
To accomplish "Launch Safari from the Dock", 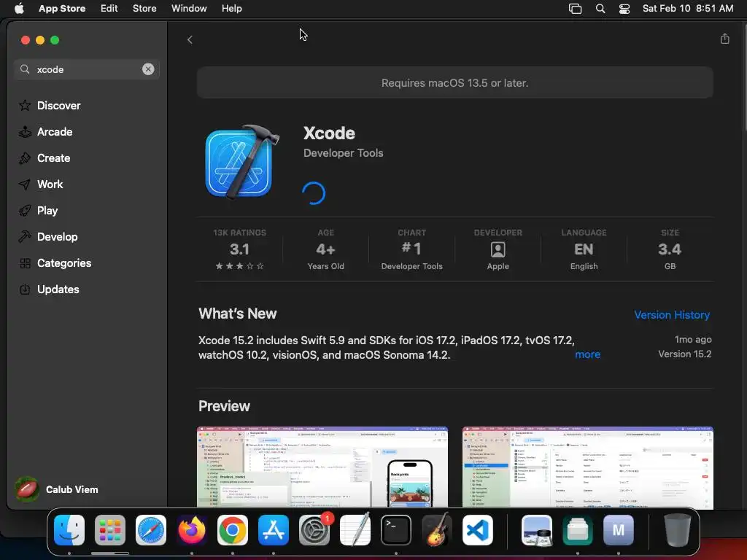I will 151,530.
